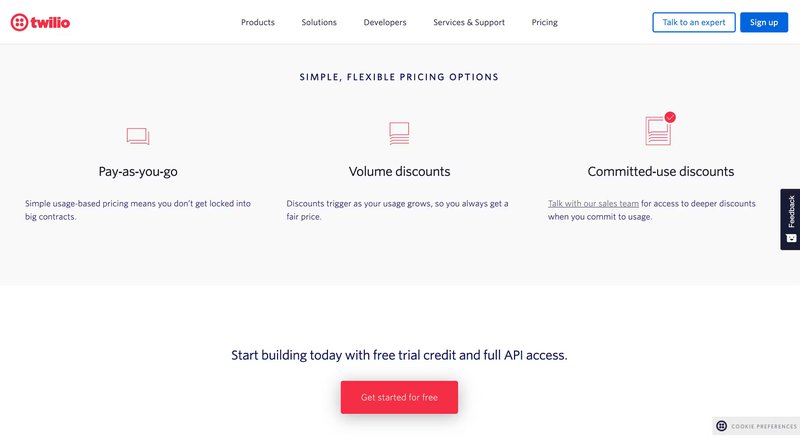The width and height of the screenshot is (800, 439).
Task: Click the Committed-use discounts heading
Action: 661,171
